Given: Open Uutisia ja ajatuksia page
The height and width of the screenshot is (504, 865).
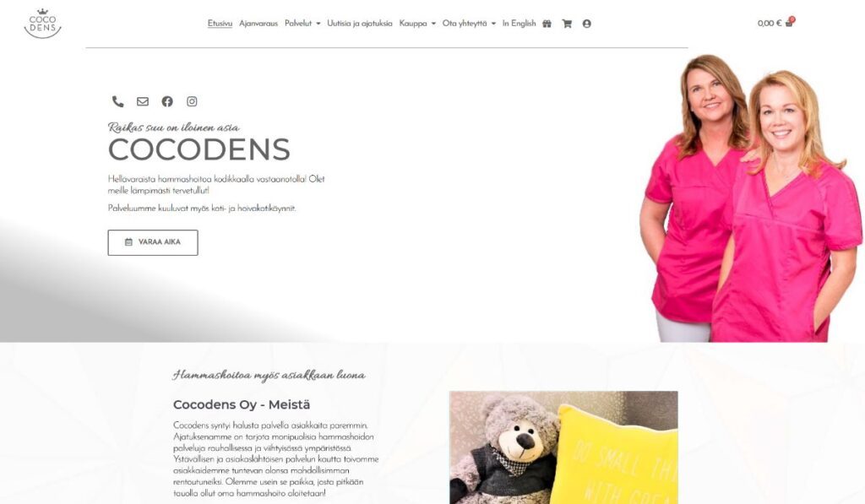Looking at the screenshot, I should [360, 23].
